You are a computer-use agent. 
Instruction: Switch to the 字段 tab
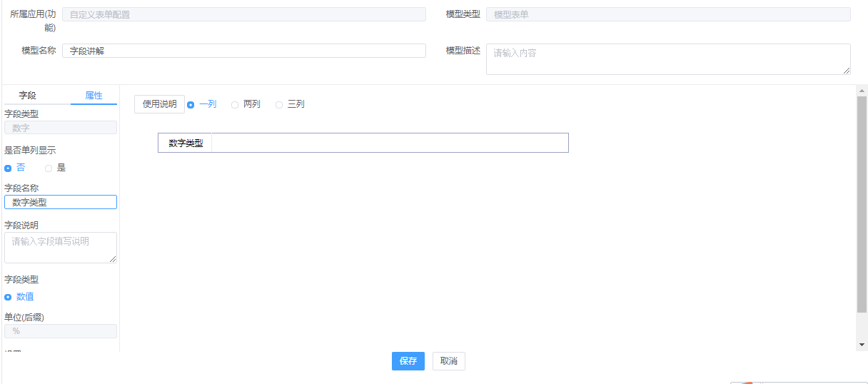(x=27, y=96)
